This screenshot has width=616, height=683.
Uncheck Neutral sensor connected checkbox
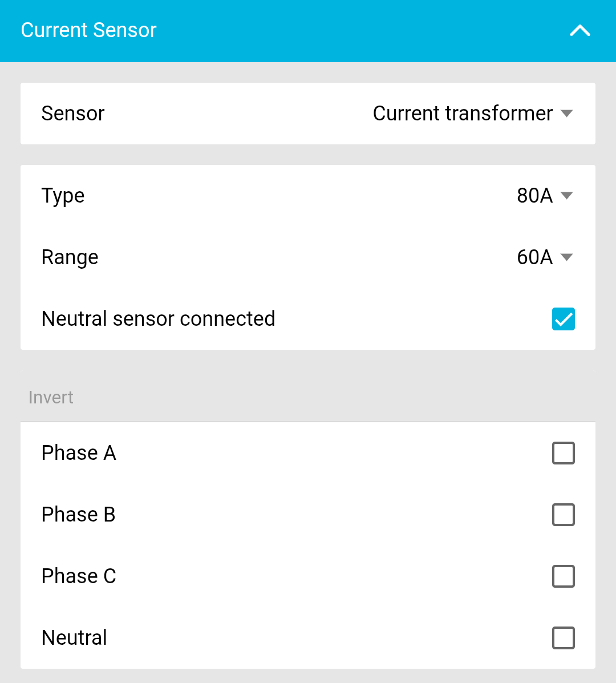[563, 319]
